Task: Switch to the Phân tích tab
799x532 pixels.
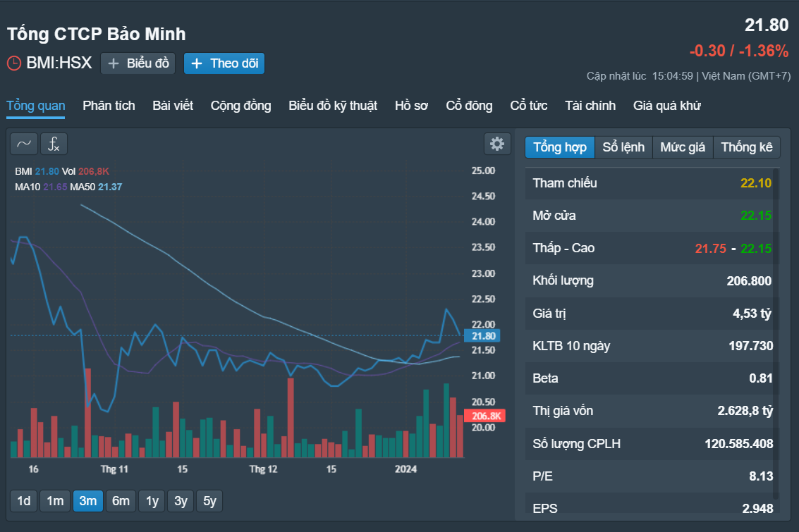Action: point(109,106)
